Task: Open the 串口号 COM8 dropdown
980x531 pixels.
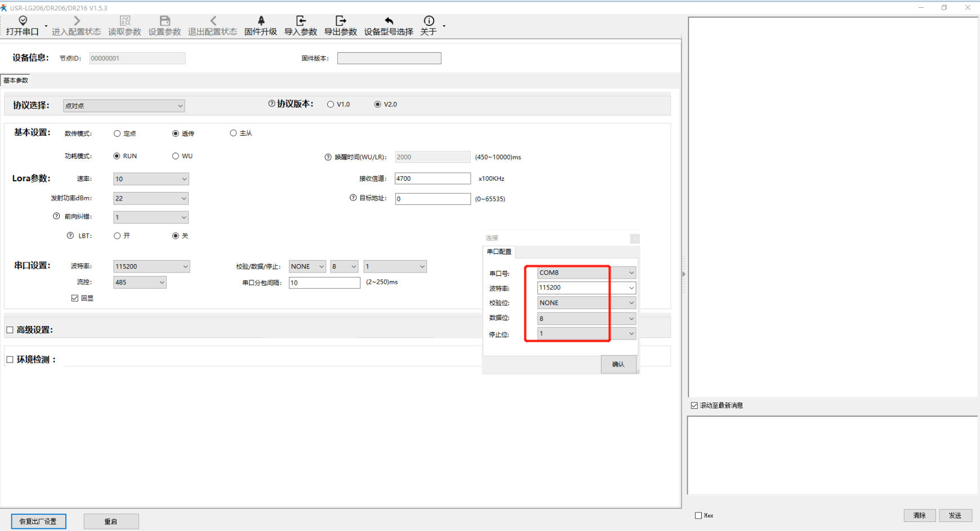Action: coord(586,273)
